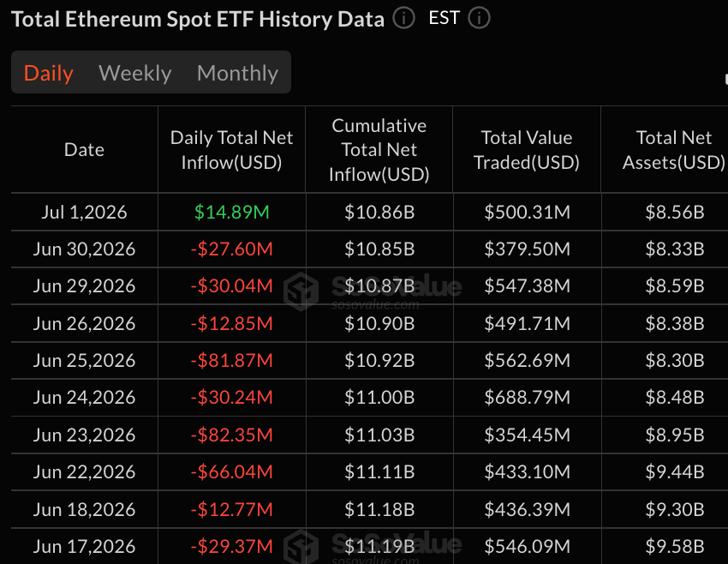Image resolution: width=728 pixels, height=564 pixels.
Task: Select the Jun 29,2026 date cell
Action: pos(84,285)
